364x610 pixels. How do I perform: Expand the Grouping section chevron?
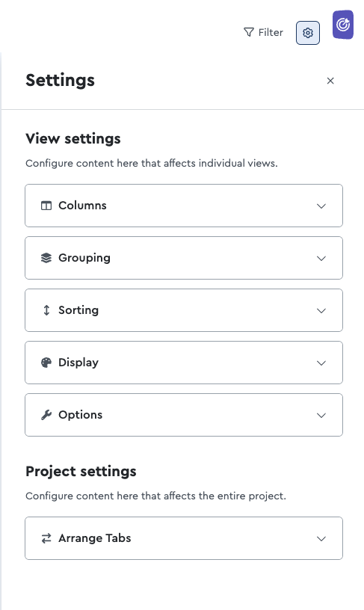(x=321, y=259)
